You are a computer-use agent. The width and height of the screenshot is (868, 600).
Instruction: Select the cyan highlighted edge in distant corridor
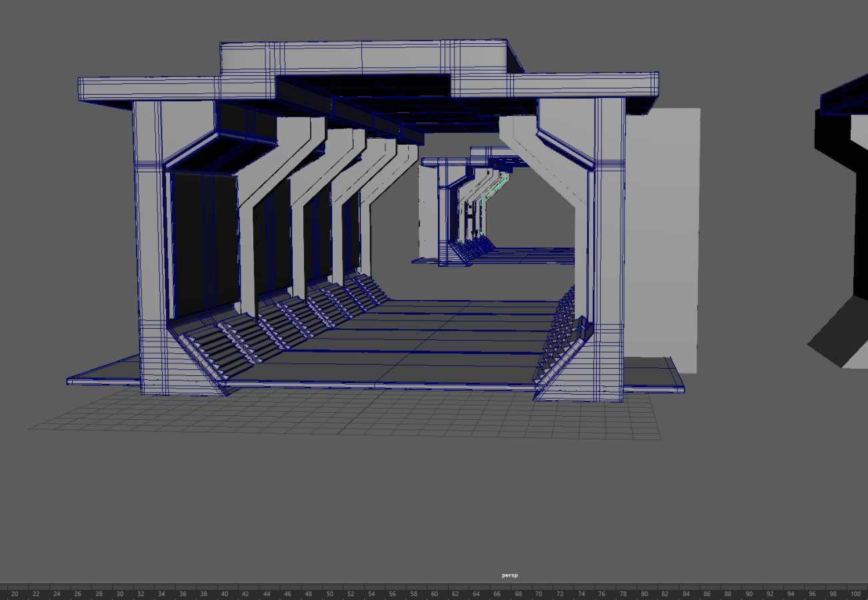click(x=493, y=190)
